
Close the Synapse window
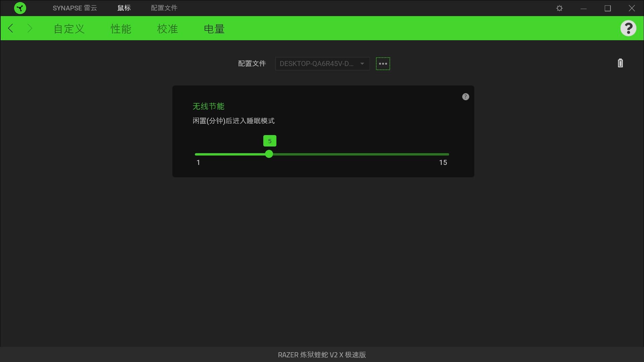[632, 8]
